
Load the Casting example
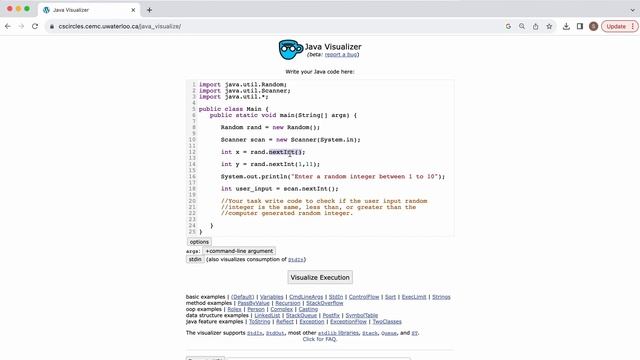click(x=308, y=309)
